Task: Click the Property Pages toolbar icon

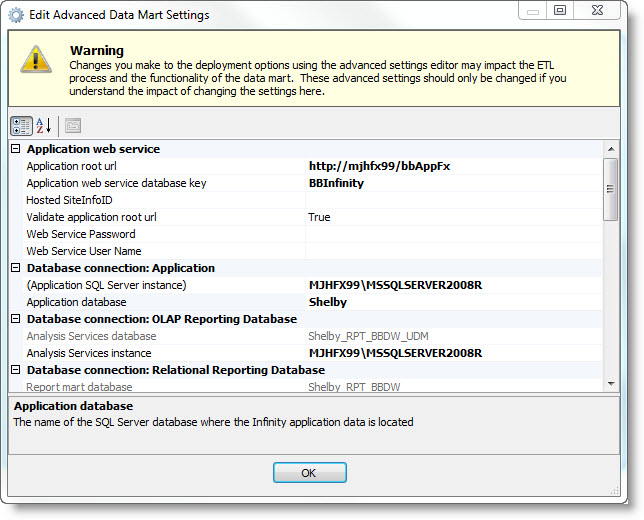Action: (73, 125)
